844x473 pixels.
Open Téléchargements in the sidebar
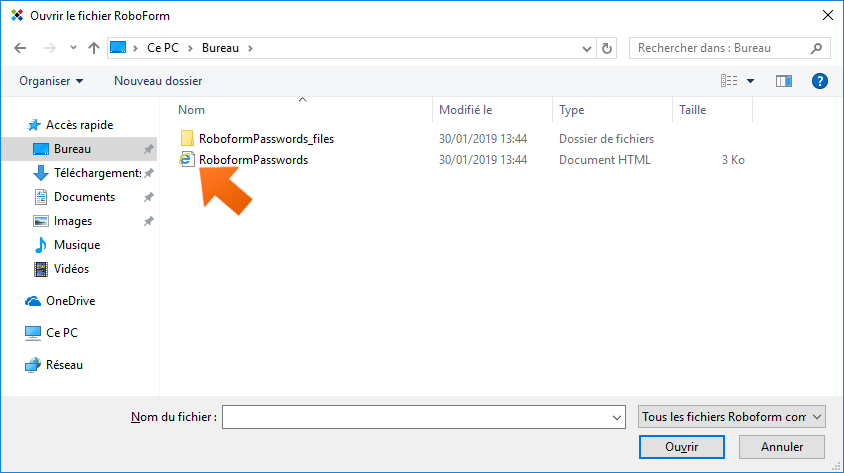coord(97,173)
